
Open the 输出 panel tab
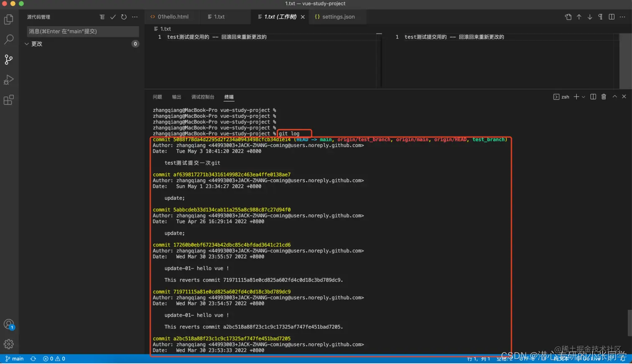(x=176, y=97)
